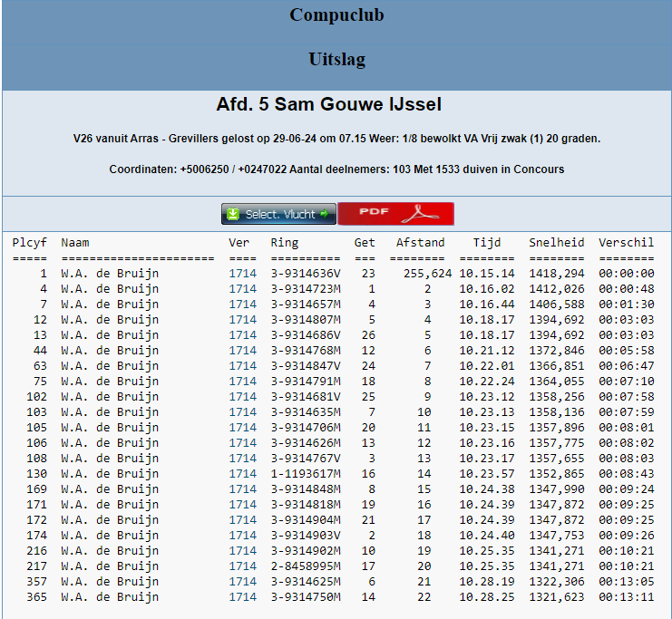
Task: Click the 1714 link for ring 2-8458995M
Action: pyautogui.click(x=242, y=566)
